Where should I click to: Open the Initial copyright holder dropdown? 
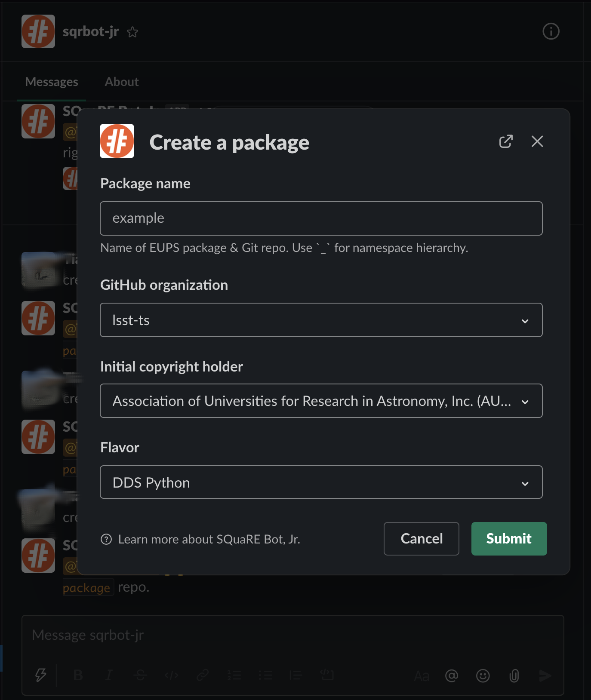pyautogui.click(x=321, y=401)
